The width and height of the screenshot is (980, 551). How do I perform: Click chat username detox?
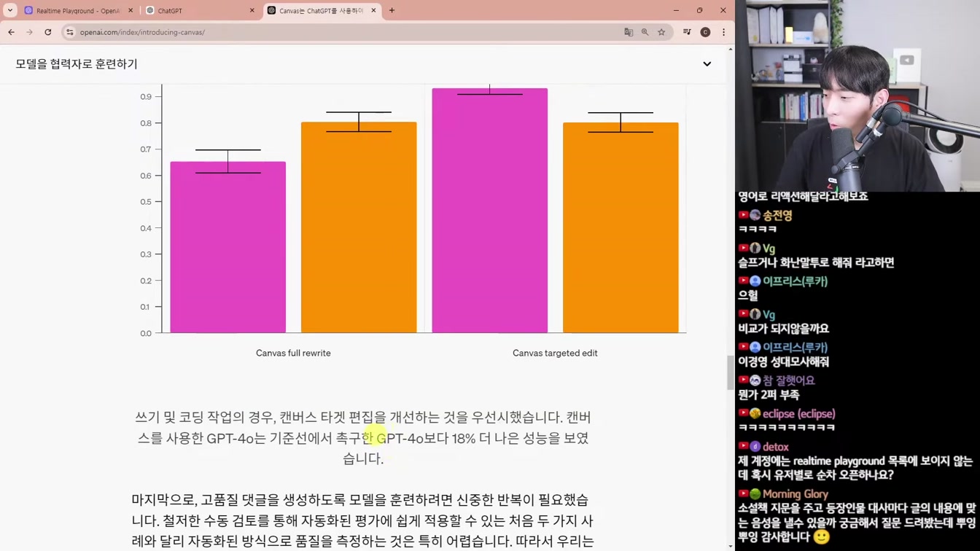(x=775, y=447)
